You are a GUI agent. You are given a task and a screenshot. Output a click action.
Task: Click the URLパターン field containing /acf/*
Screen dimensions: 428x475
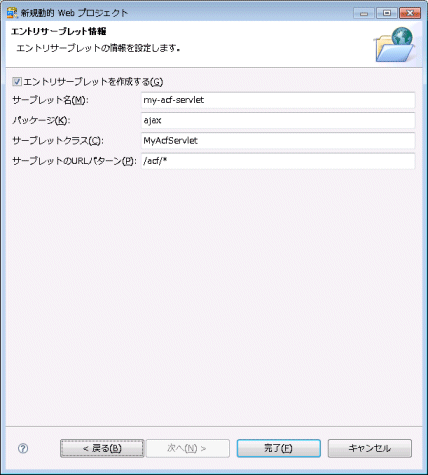point(278,161)
